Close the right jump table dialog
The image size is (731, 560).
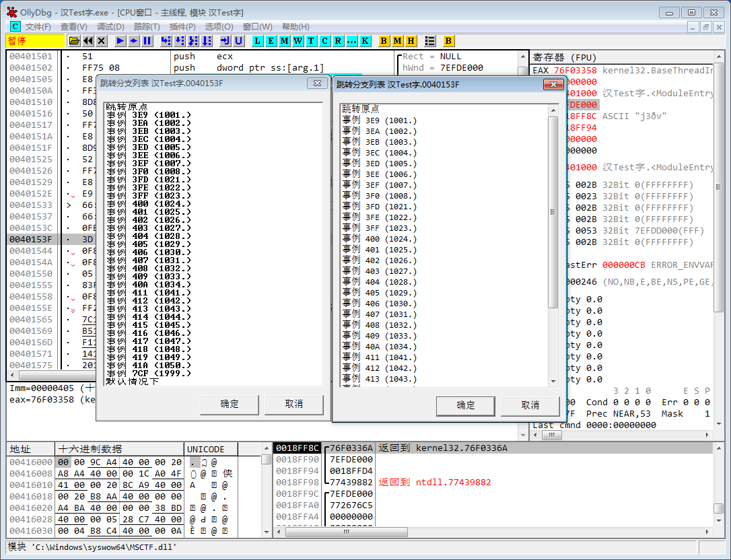tap(553, 84)
